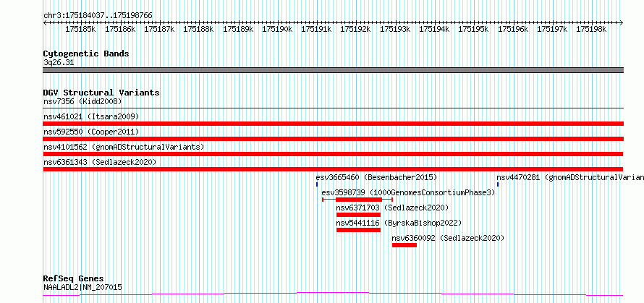Select the 175190k ruler tick label

click(x=277, y=29)
